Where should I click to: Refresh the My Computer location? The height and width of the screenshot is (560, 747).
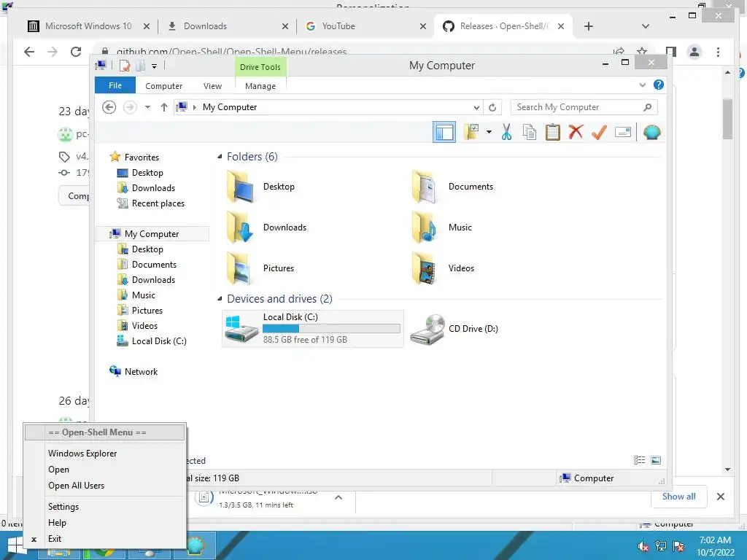click(492, 107)
